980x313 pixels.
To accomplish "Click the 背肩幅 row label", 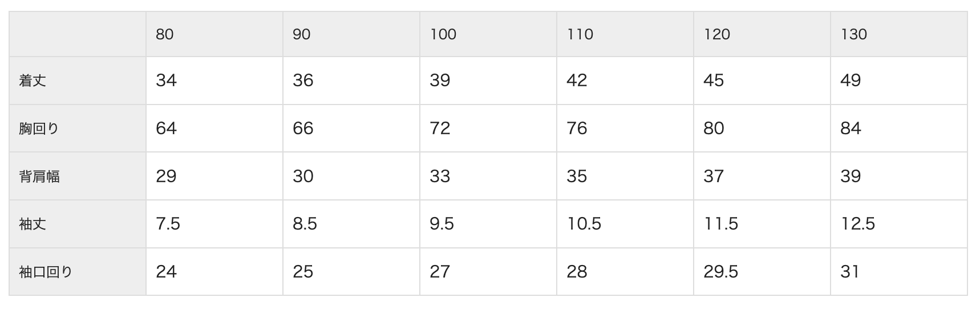I will pos(39,176).
